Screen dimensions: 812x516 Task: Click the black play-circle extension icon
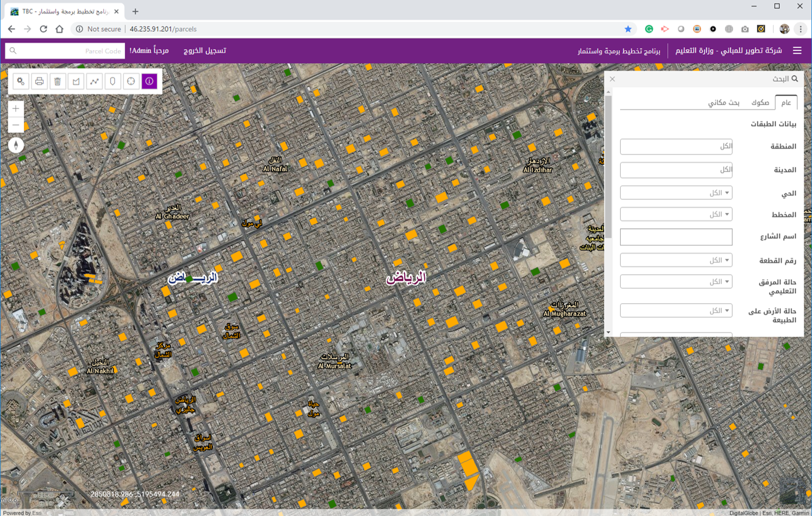click(x=713, y=29)
